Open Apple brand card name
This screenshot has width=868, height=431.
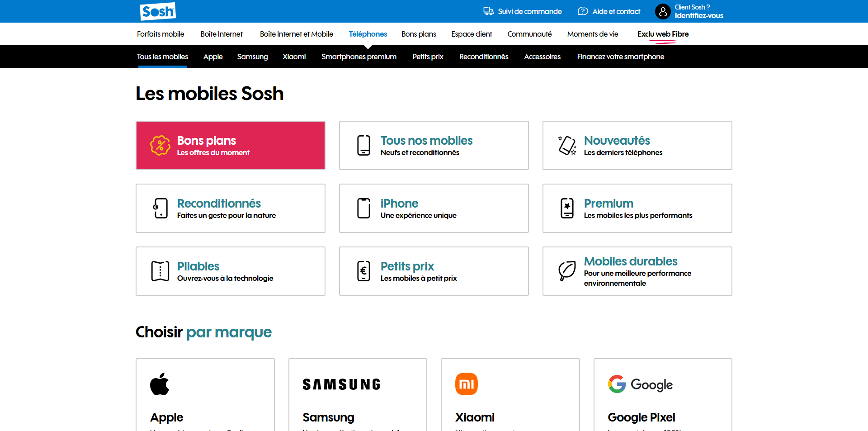coord(166,417)
